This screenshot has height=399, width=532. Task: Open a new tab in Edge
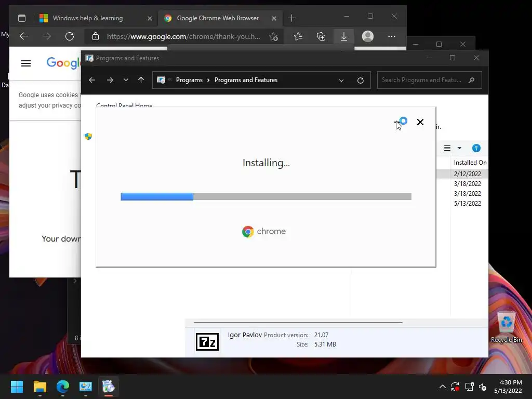(x=291, y=18)
